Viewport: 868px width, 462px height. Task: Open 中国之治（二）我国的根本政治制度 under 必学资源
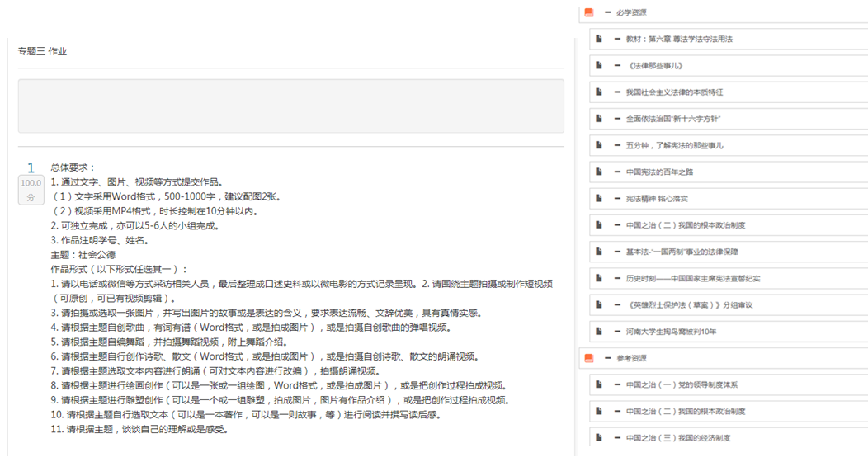686,225
